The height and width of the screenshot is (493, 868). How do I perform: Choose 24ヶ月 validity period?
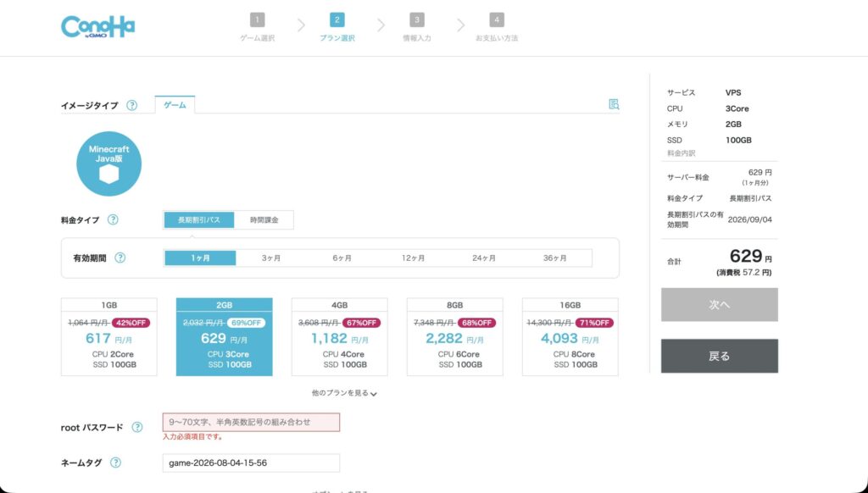pos(484,258)
